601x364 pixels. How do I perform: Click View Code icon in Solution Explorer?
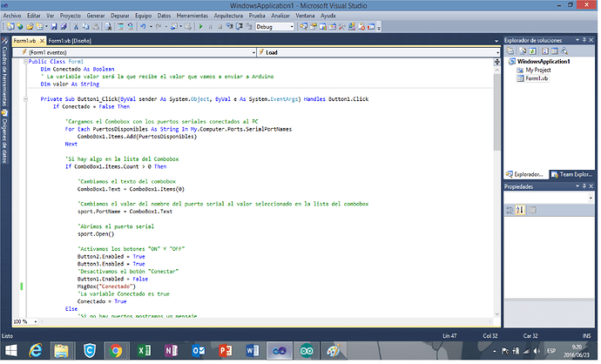545,51
